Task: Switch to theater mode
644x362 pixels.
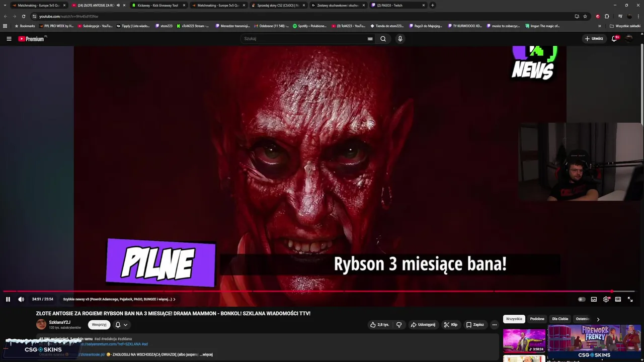Action: pyautogui.click(x=618, y=299)
